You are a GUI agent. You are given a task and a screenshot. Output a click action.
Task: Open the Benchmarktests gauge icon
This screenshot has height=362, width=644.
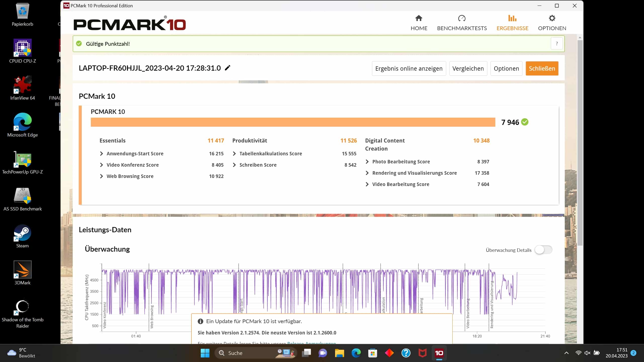(462, 18)
